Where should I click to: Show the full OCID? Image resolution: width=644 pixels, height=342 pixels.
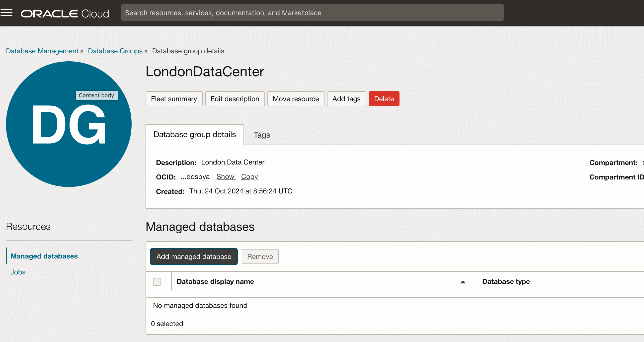click(x=226, y=177)
